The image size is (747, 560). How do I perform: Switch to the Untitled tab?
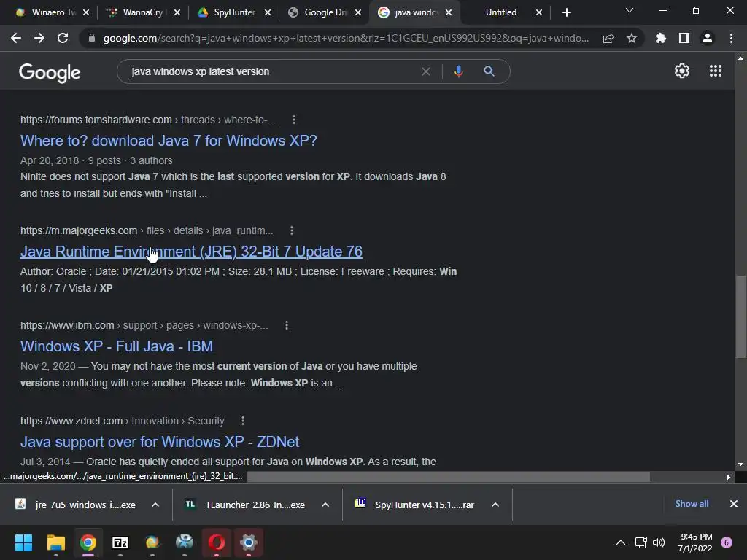pyautogui.click(x=500, y=12)
